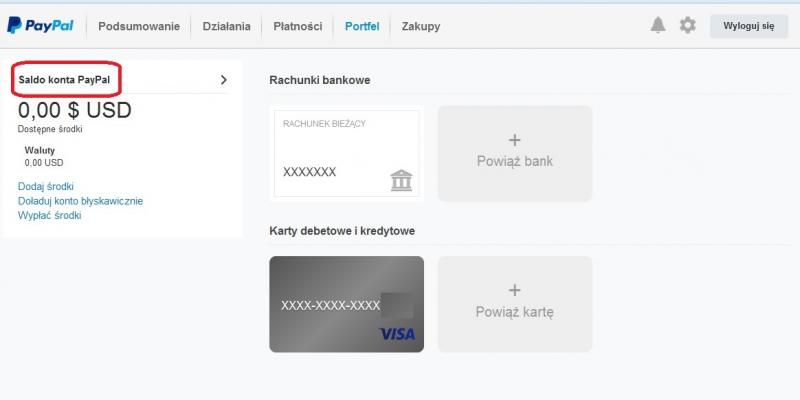Go to the Płatności tab
The width and height of the screenshot is (800, 400).
[x=297, y=27]
